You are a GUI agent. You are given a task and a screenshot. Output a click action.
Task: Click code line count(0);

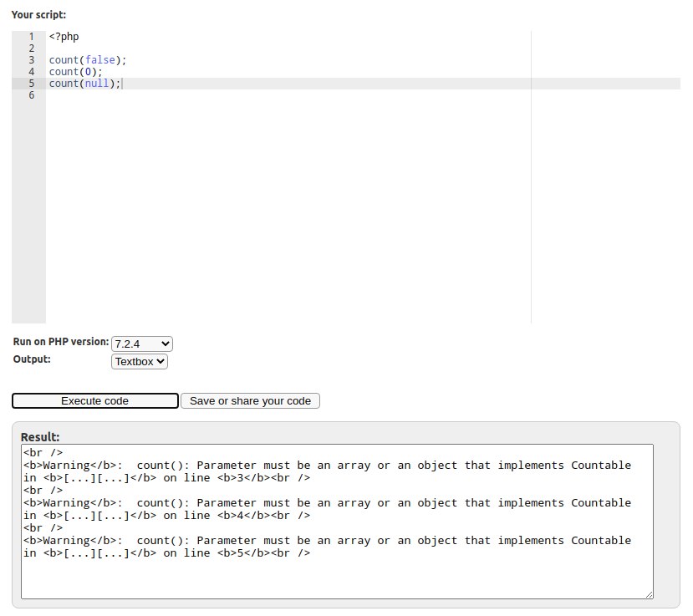(x=75, y=72)
